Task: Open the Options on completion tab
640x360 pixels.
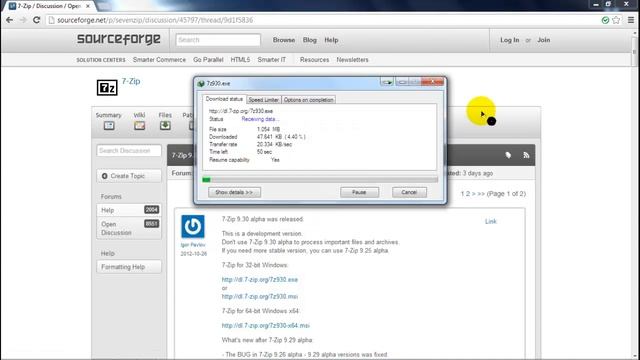Action: (308, 100)
